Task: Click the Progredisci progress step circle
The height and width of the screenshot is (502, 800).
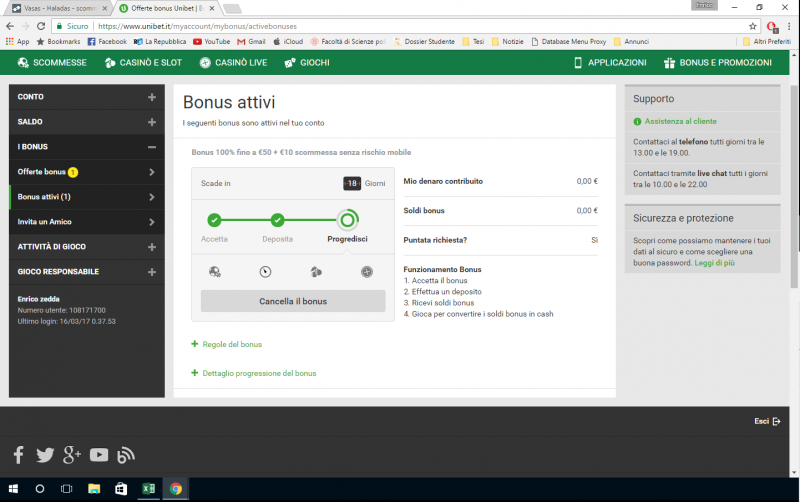Action: (x=347, y=220)
